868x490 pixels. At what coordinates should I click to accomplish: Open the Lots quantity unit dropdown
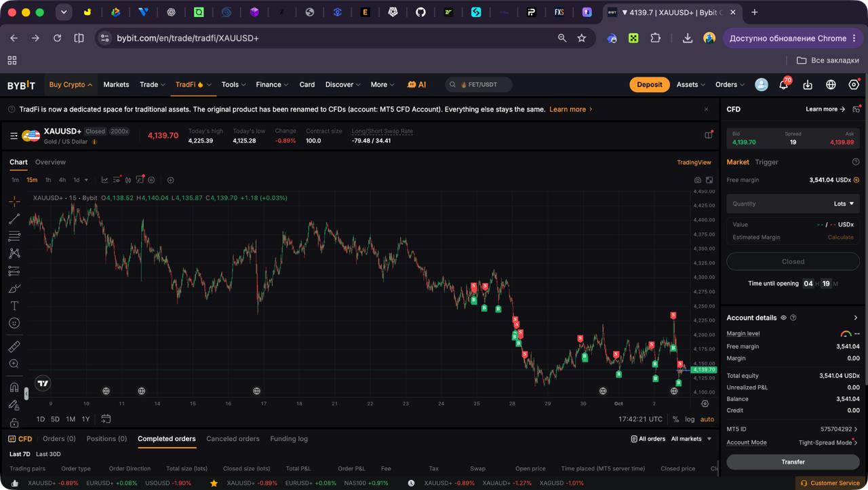point(844,204)
